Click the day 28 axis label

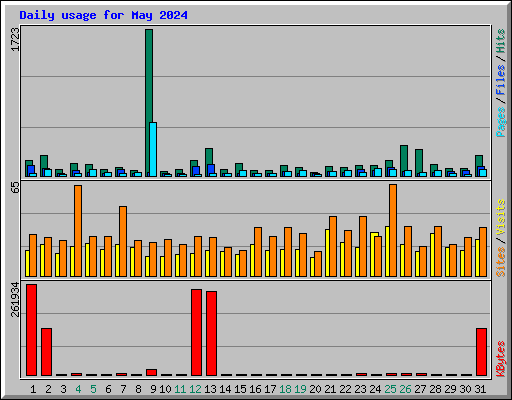pyautogui.click(x=435, y=389)
